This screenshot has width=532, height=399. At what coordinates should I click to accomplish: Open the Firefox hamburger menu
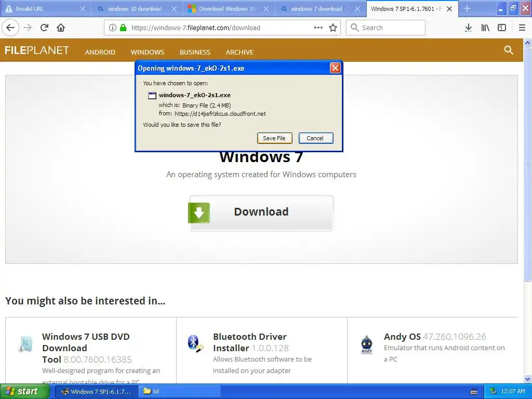[522, 28]
